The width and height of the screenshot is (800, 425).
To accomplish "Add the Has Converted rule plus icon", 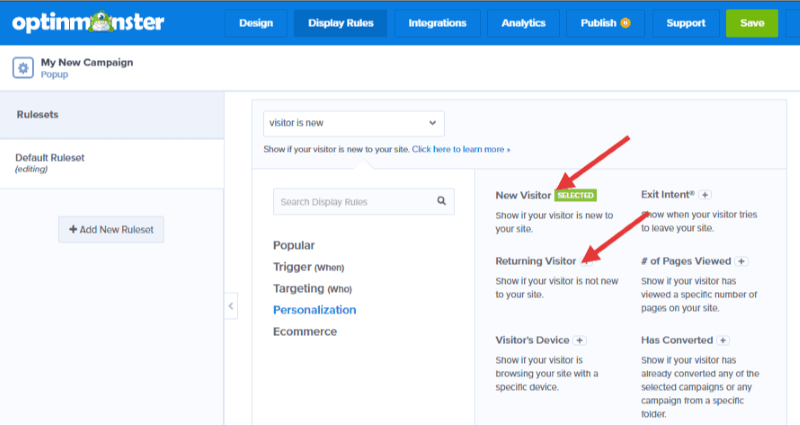I will [723, 340].
